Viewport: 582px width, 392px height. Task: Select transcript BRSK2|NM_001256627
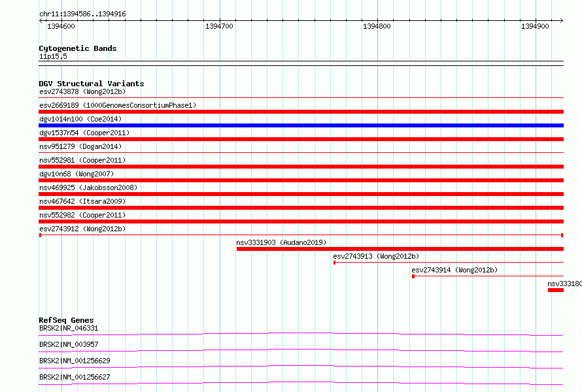[x=75, y=377]
